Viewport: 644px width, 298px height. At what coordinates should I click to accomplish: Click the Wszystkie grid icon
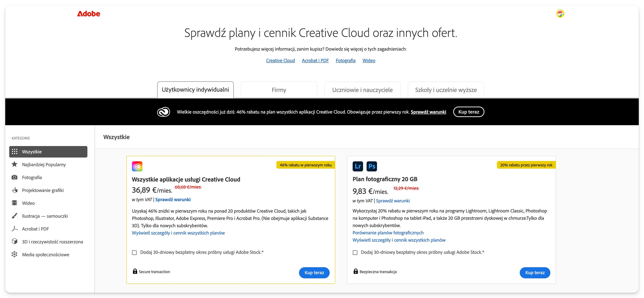(15, 152)
